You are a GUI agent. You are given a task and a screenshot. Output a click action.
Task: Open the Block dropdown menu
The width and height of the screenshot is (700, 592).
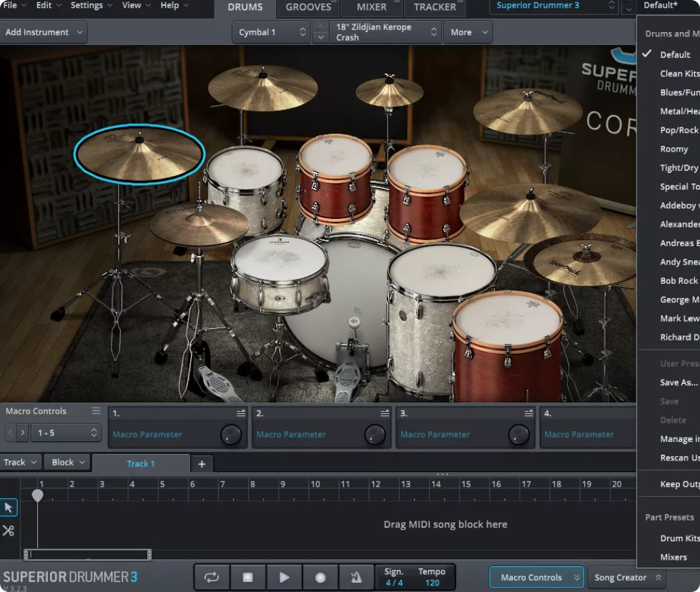tap(67, 462)
